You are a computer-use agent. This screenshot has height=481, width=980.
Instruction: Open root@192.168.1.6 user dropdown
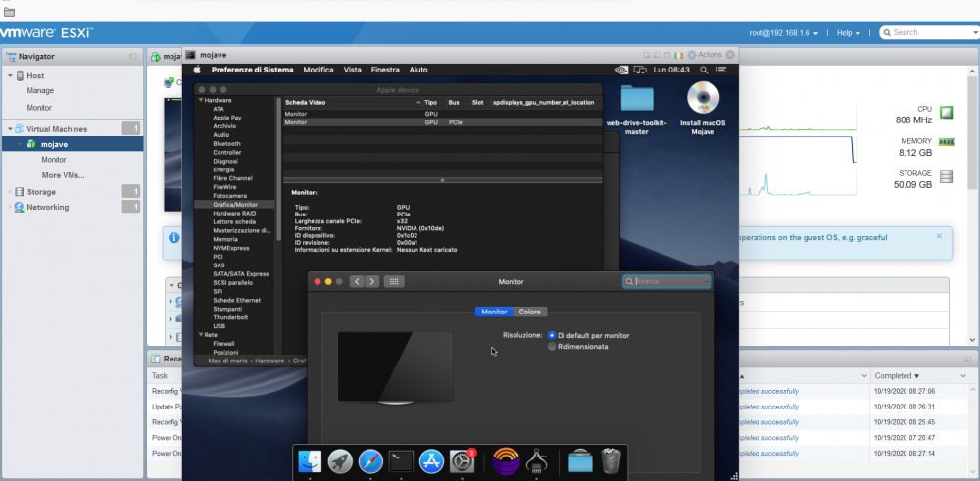pos(784,33)
